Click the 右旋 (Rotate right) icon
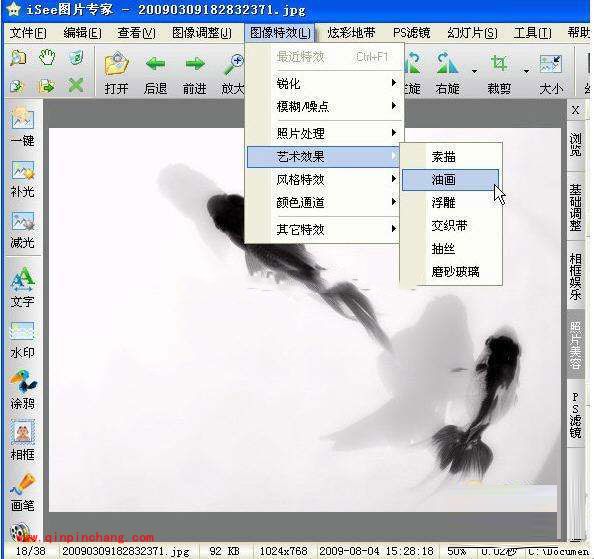Screen dimensions: 594x559 (x=447, y=63)
